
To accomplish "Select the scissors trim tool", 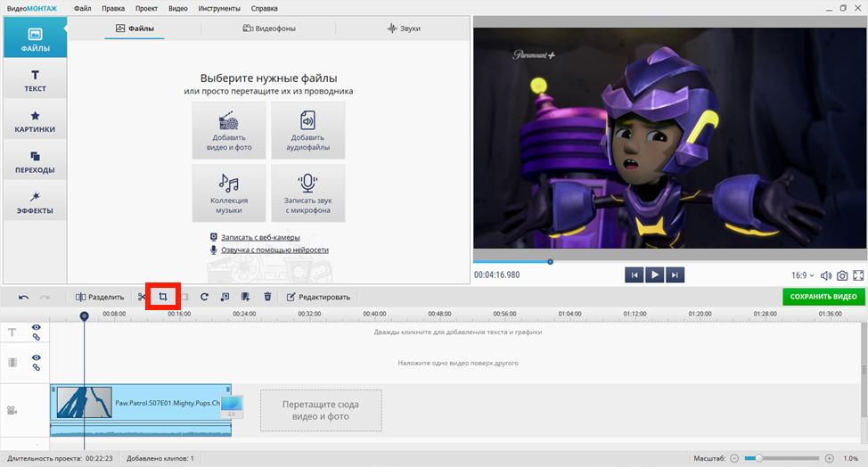I will pyautogui.click(x=142, y=297).
